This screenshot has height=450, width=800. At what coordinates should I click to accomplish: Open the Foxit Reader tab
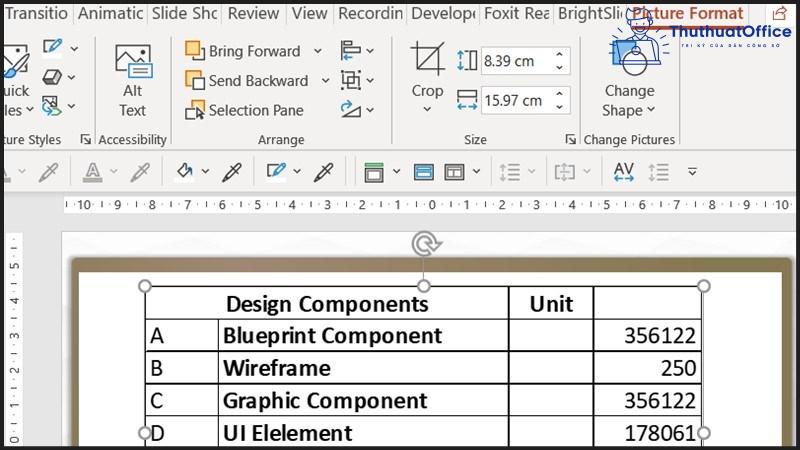click(x=516, y=13)
